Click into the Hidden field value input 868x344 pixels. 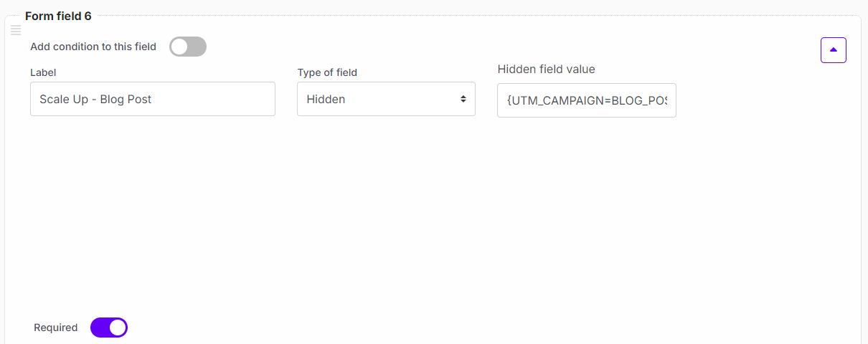pos(586,100)
